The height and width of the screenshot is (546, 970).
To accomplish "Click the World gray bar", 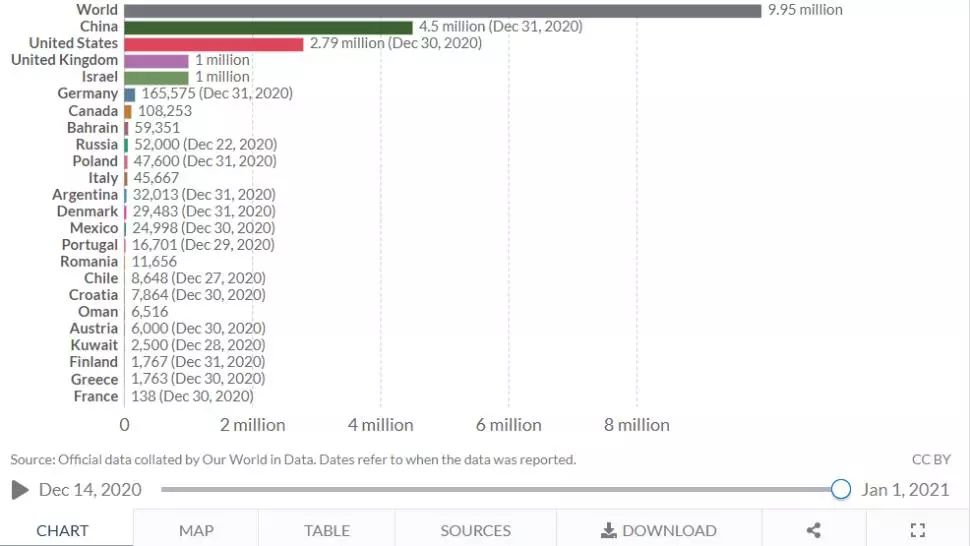I will pos(442,10).
